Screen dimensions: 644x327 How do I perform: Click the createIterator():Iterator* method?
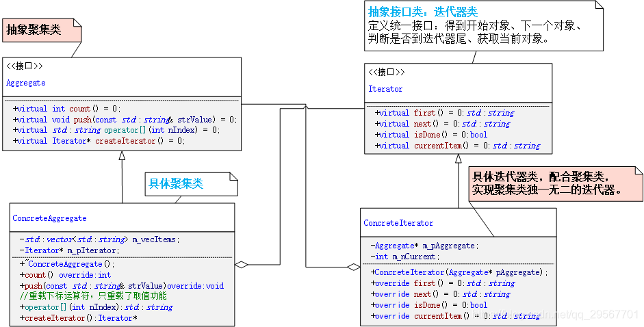79,318
